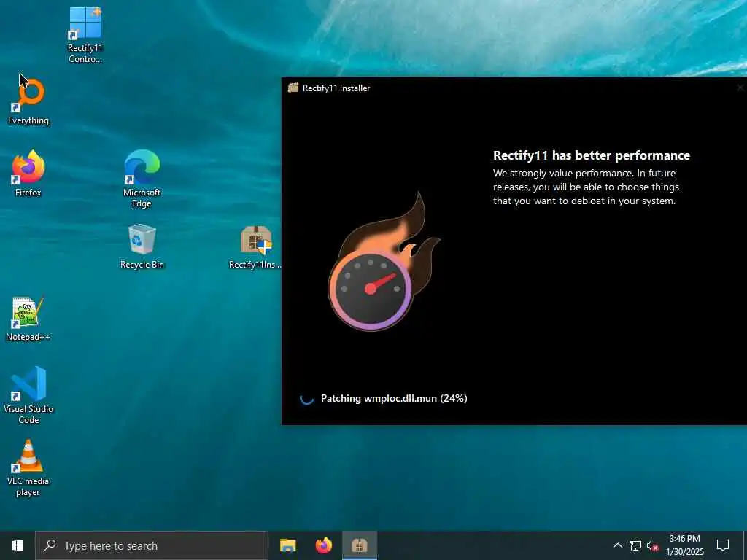
Task: Click the 'Rectify11 Installer' window title text
Action: pos(336,88)
